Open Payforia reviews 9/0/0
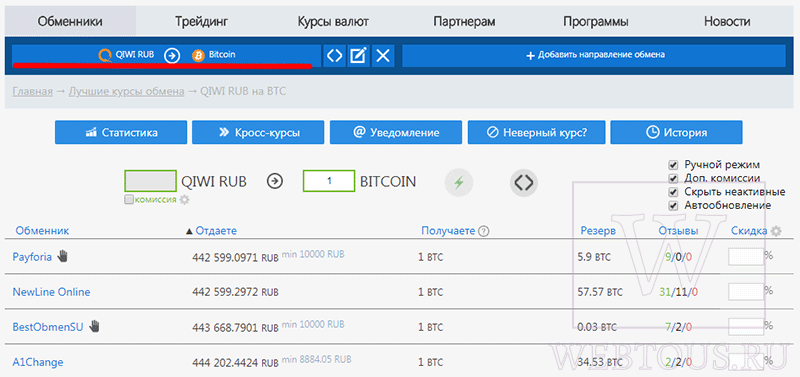The height and width of the screenshot is (377, 800). pyautogui.click(x=679, y=257)
